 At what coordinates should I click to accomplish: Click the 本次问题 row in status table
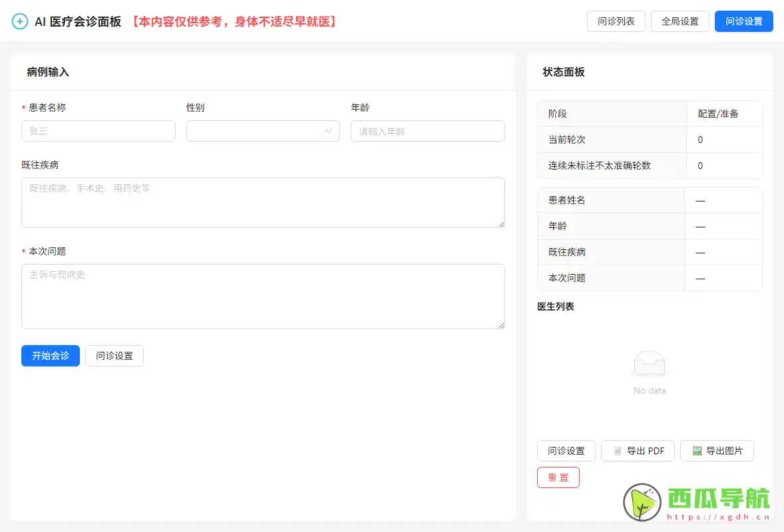650,278
